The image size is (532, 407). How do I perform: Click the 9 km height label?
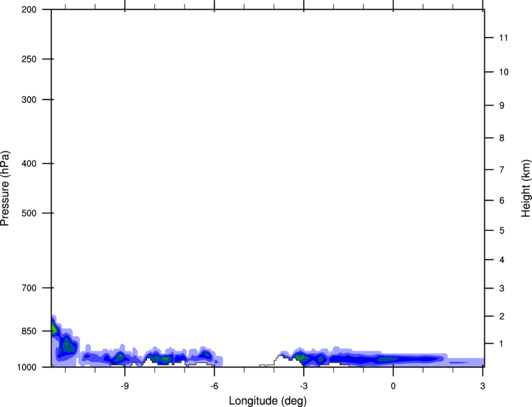pos(502,106)
